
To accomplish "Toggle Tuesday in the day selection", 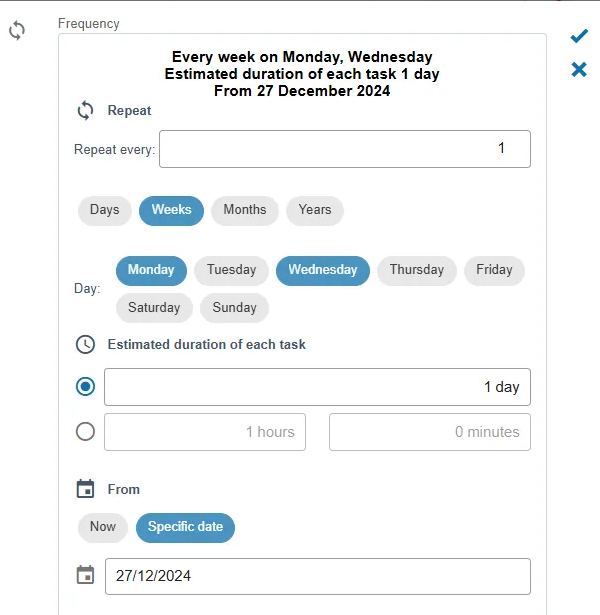I will (x=231, y=270).
